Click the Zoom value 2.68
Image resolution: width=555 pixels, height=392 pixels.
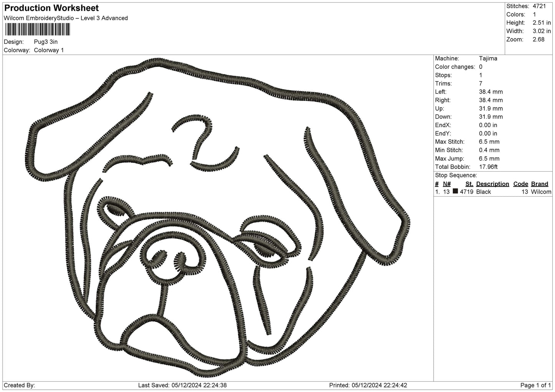point(538,40)
